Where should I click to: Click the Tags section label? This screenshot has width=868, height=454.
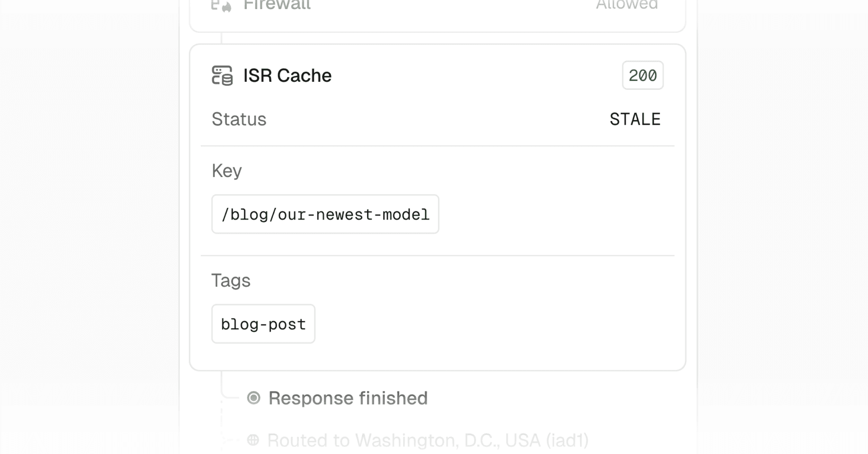click(231, 281)
